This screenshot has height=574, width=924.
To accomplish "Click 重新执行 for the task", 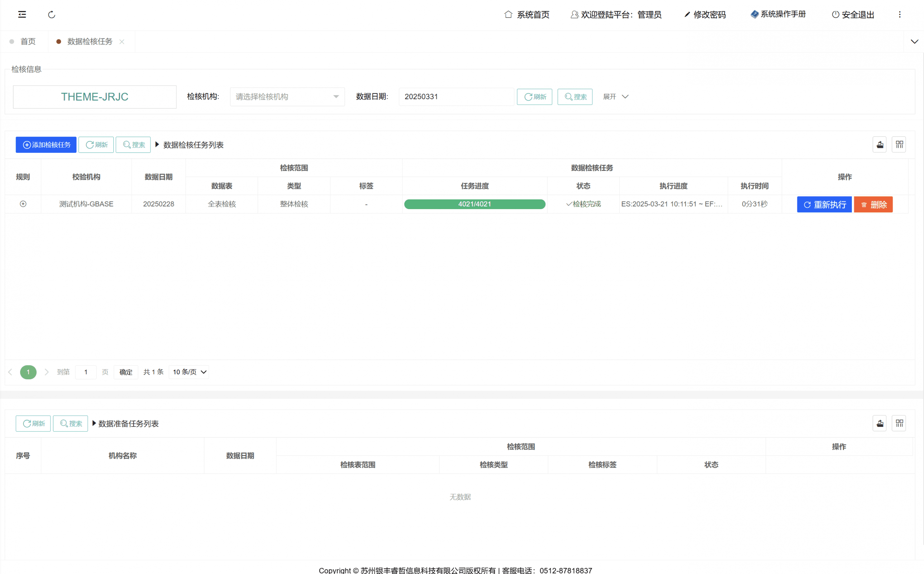I will click(x=824, y=205).
